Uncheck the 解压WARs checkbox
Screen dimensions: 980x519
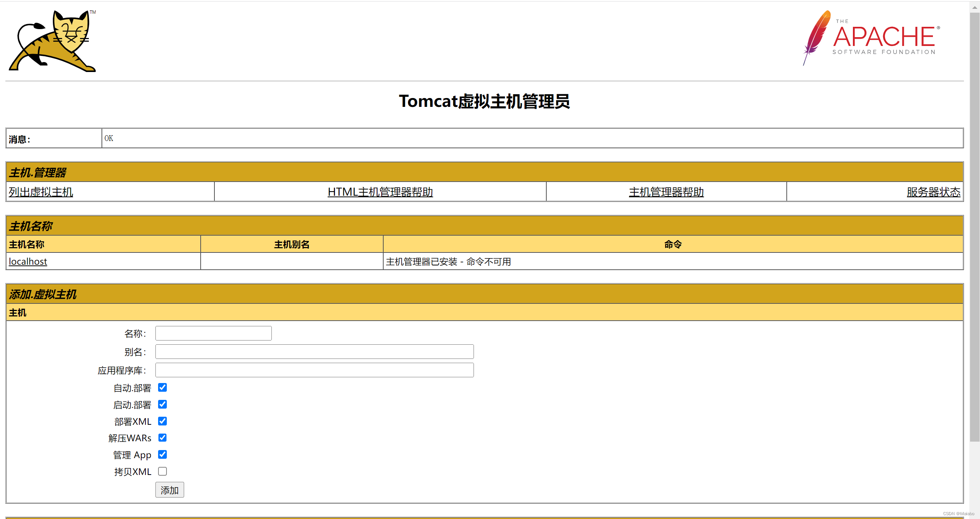pos(162,437)
